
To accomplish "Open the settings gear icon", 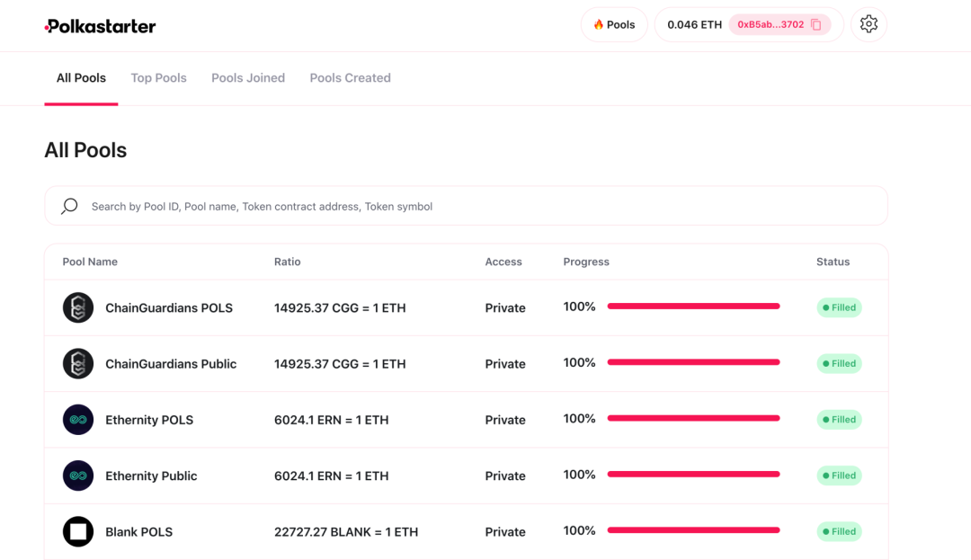I will click(869, 24).
